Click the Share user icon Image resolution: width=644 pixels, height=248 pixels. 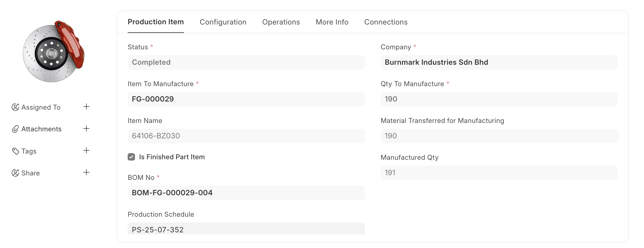pyautogui.click(x=15, y=173)
